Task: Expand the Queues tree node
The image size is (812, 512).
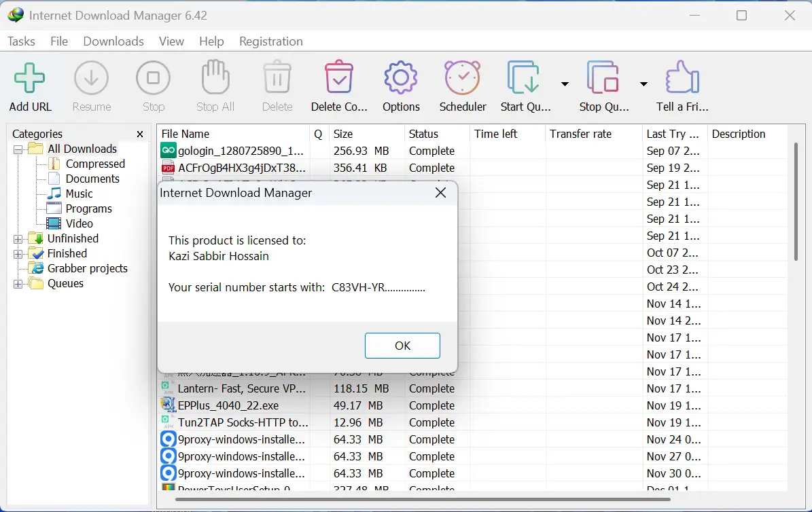Action: click(18, 283)
